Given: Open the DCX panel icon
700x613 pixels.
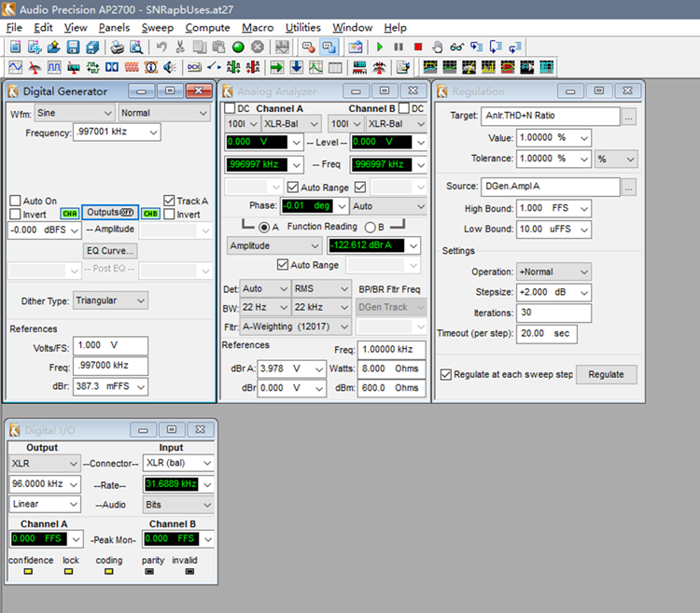Looking at the screenshot, I should pos(194,67).
